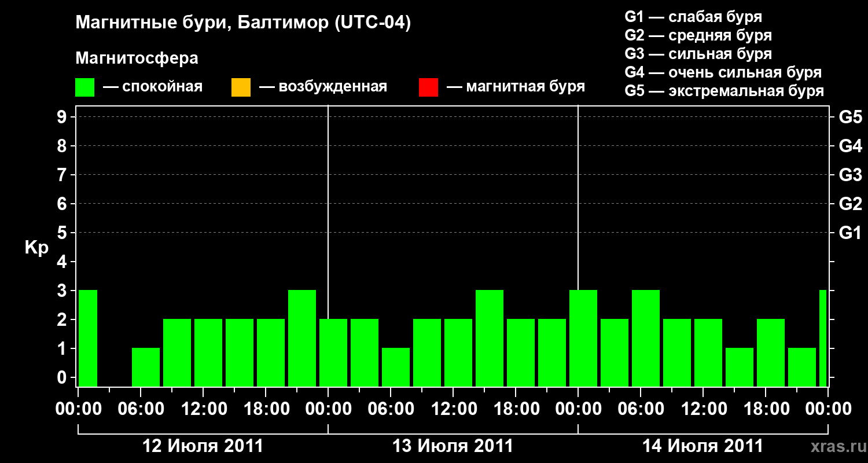868x463 pixels.
Task: Click the Kp 1 bar above 06:00 on 12 Июля
Action: point(146,367)
